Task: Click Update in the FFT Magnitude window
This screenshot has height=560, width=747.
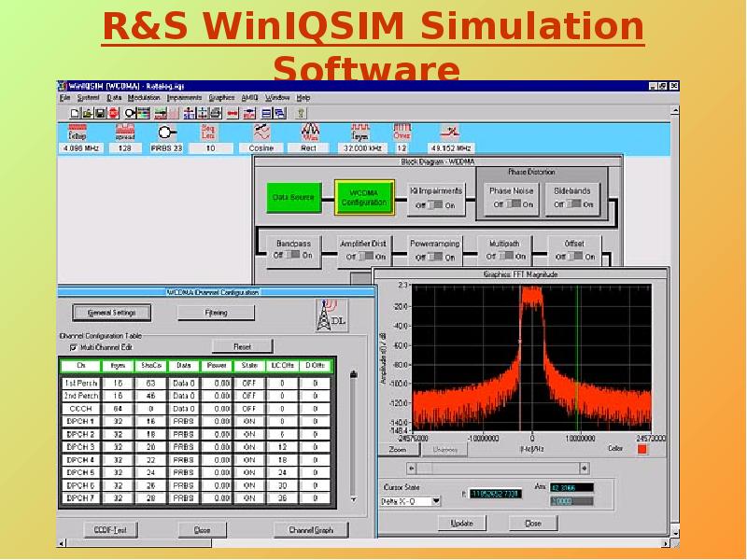Action: coord(461,523)
